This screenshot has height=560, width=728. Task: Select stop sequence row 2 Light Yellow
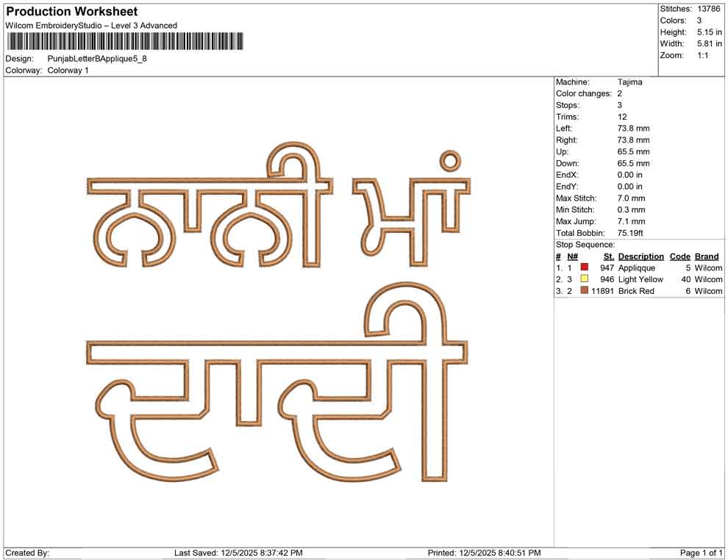coord(643,279)
